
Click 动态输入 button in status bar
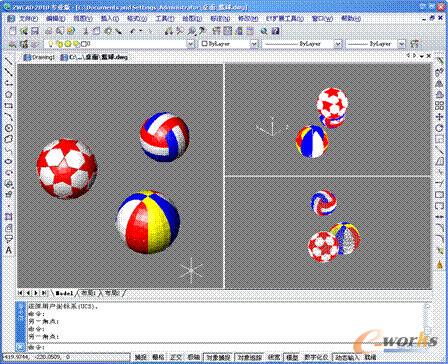(x=347, y=357)
